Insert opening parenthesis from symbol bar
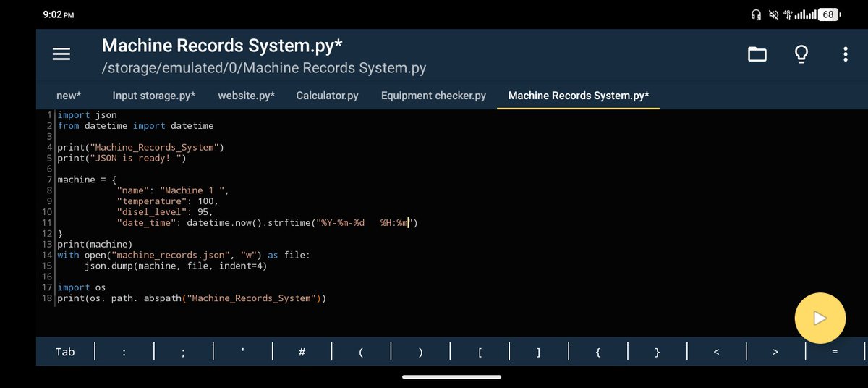Image resolution: width=868 pixels, height=388 pixels. point(361,352)
